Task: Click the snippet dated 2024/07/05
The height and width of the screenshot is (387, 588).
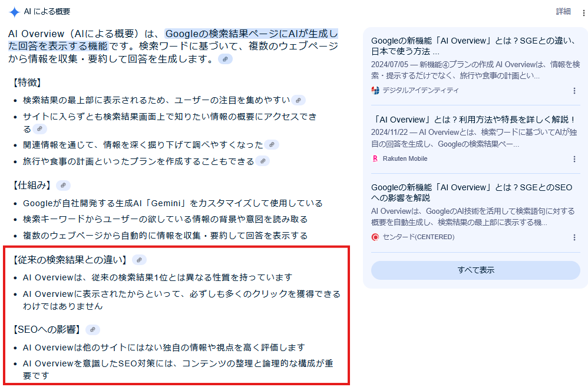Action: click(x=475, y=70)
